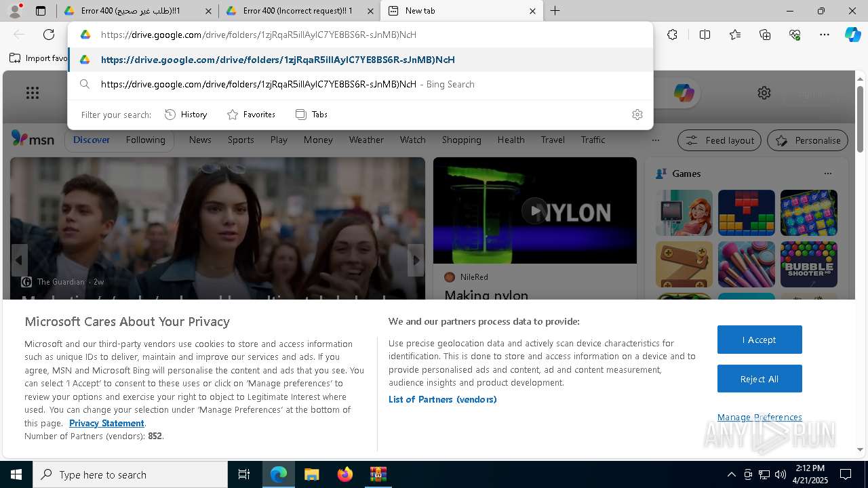Viewport: 868px width, 488px height.
Task: Open Browser essentials heart icon
Action: pyautogui.click(x=795, y=35)
